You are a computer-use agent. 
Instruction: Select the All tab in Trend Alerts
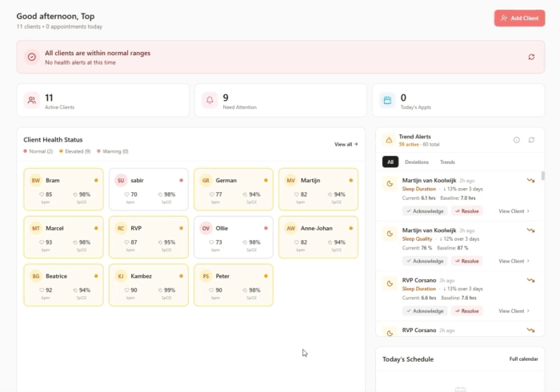click(x=390, y=162)
